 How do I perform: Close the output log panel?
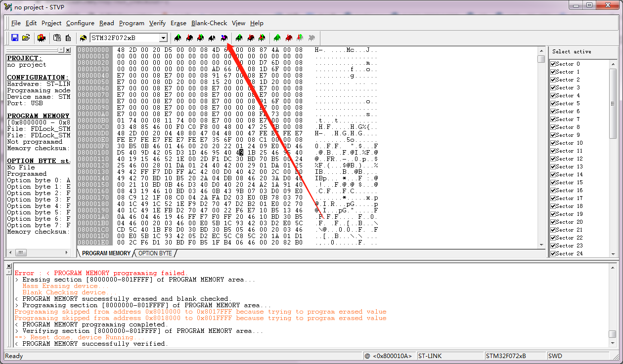pyautogui.click(x=9, y=266)
